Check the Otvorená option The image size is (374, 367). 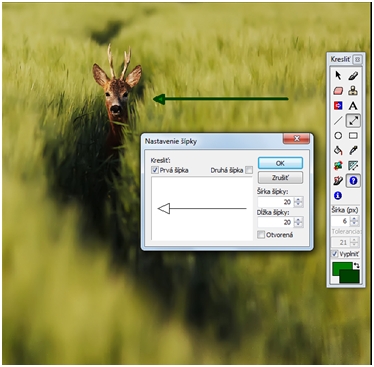261,235
